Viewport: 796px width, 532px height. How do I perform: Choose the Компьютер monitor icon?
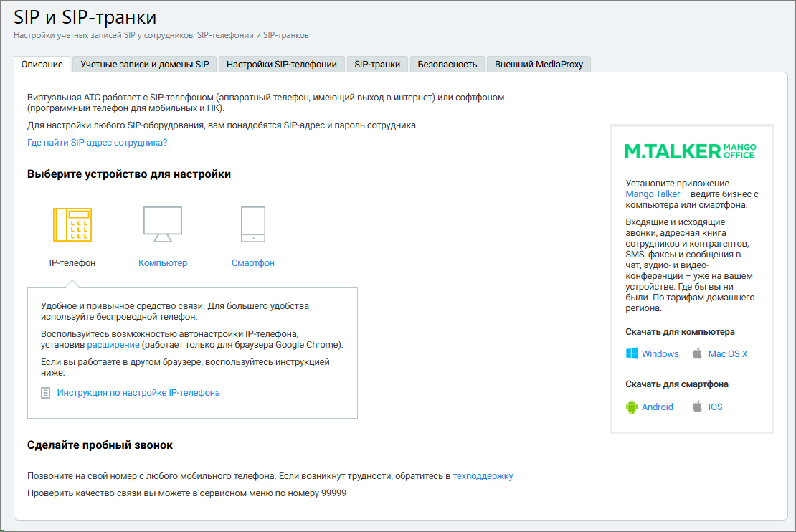point(163,224)
